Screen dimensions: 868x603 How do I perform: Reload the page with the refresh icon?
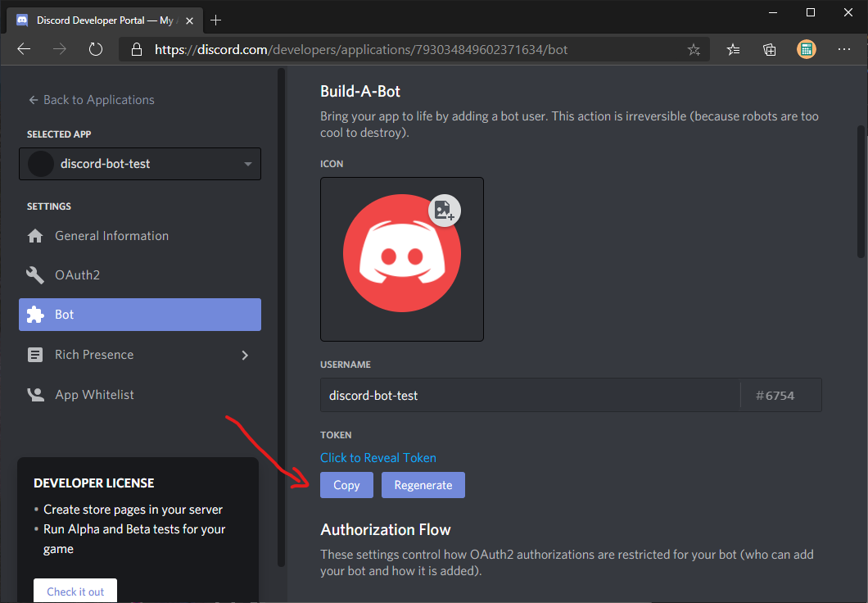coord(96,49)
